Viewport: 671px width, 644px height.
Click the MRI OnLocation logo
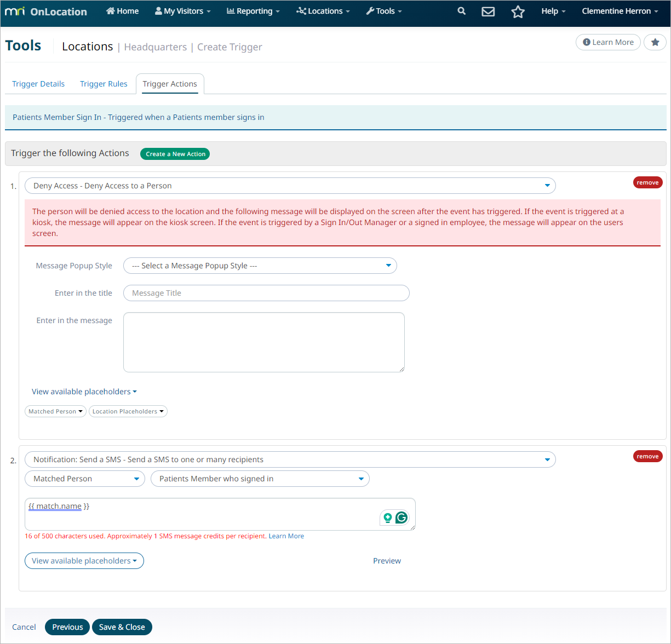click(46, 12)
